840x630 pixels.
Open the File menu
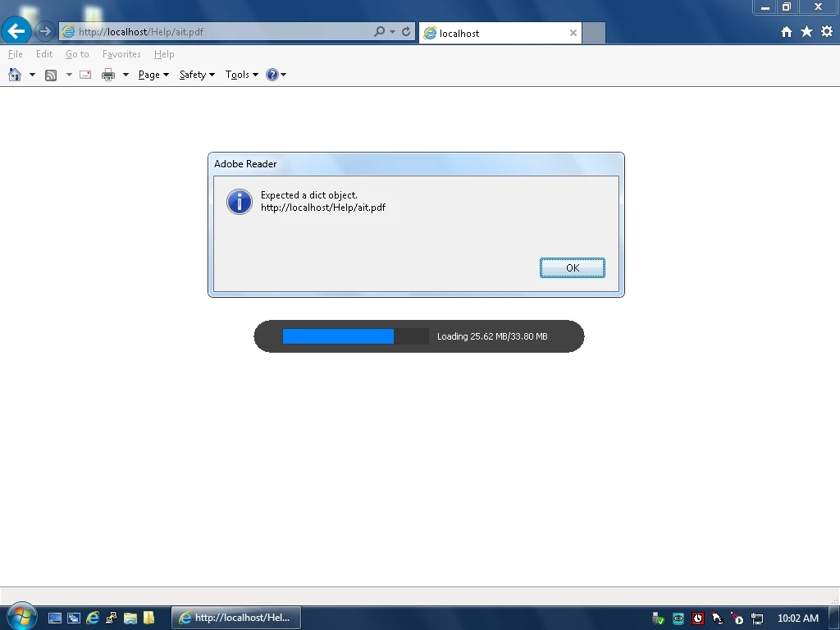(x=15, y=54)
